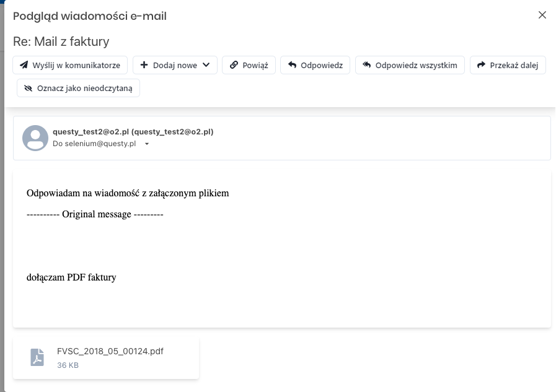Image resolution: width=556 pixels, height=392 pixels.
Task: Expand recipient details arrow next to selenium@questy.pl
Action: pos(147,144)
